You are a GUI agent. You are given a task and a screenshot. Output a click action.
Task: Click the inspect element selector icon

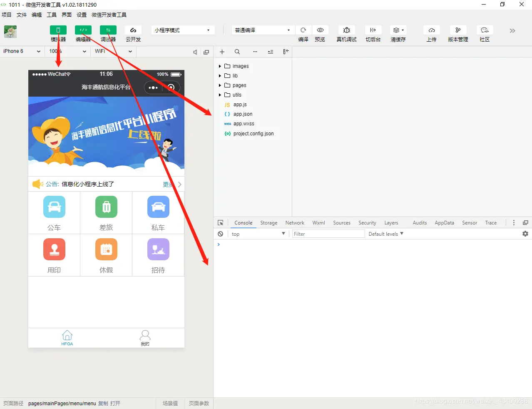[x=221, y=223]
